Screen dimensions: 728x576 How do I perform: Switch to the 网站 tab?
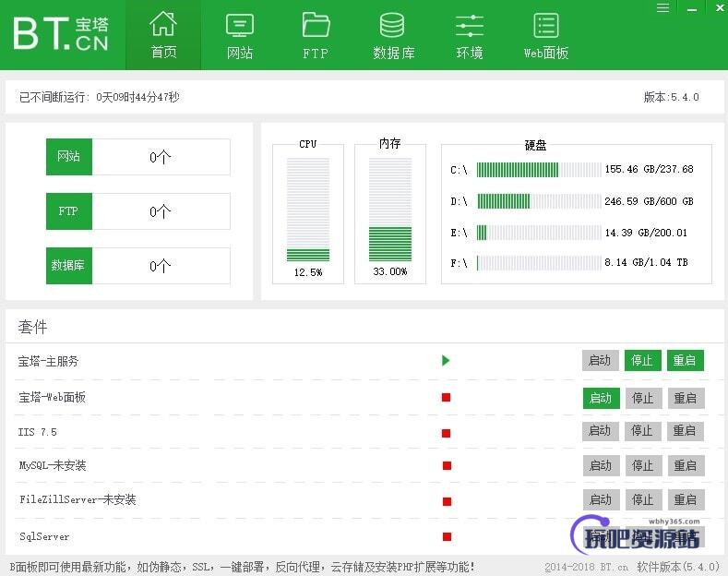(x=240, y=36)
